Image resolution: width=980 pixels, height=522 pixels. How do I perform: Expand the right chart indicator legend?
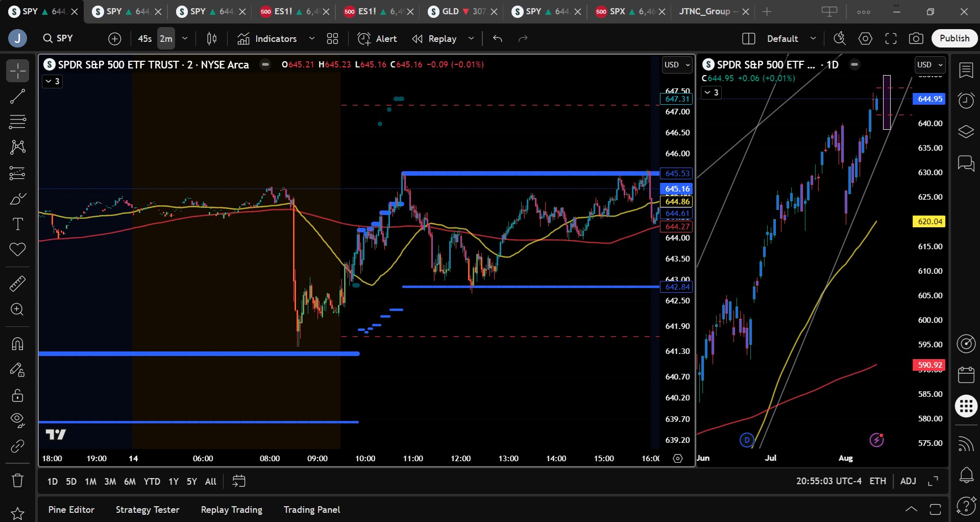click(x=711, y=92)
